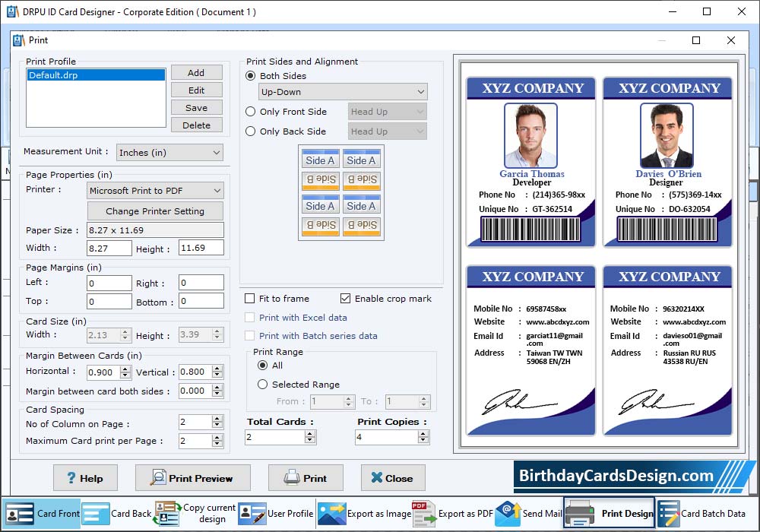Open the Up-Down alignment dropdown

pyautogui.click(x=344, y=91)
